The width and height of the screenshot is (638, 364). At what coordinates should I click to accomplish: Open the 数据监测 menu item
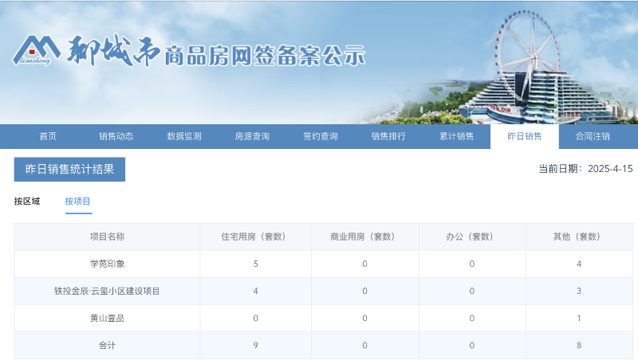(x=184, y=136)
